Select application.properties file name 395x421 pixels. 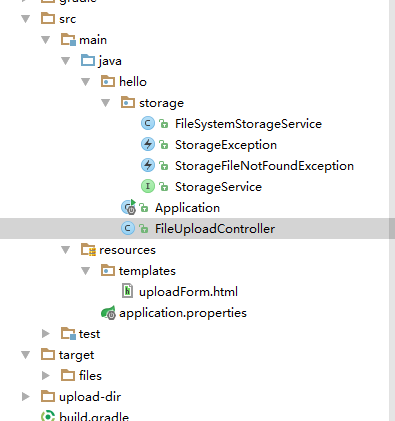(x=183, y=313)
